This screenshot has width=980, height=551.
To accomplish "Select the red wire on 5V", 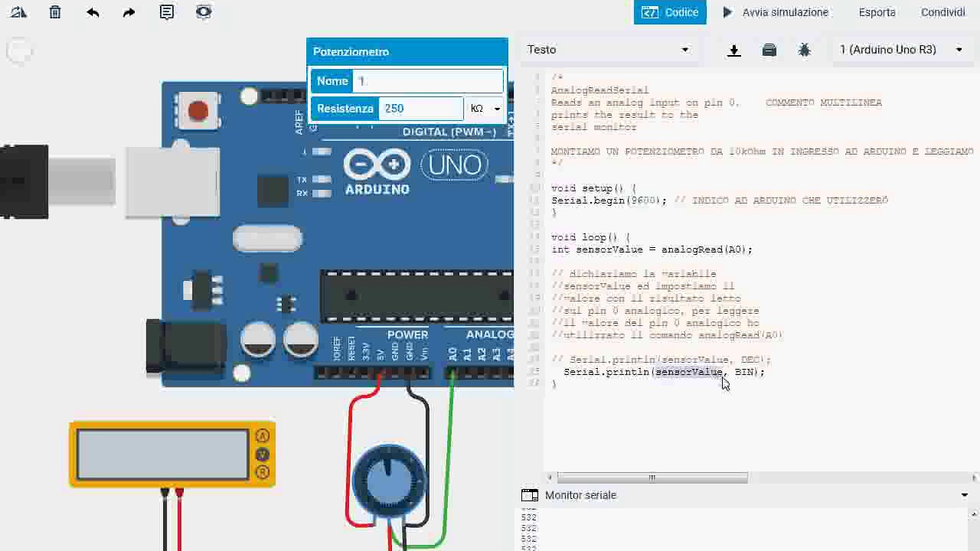I will click(351, 459).
